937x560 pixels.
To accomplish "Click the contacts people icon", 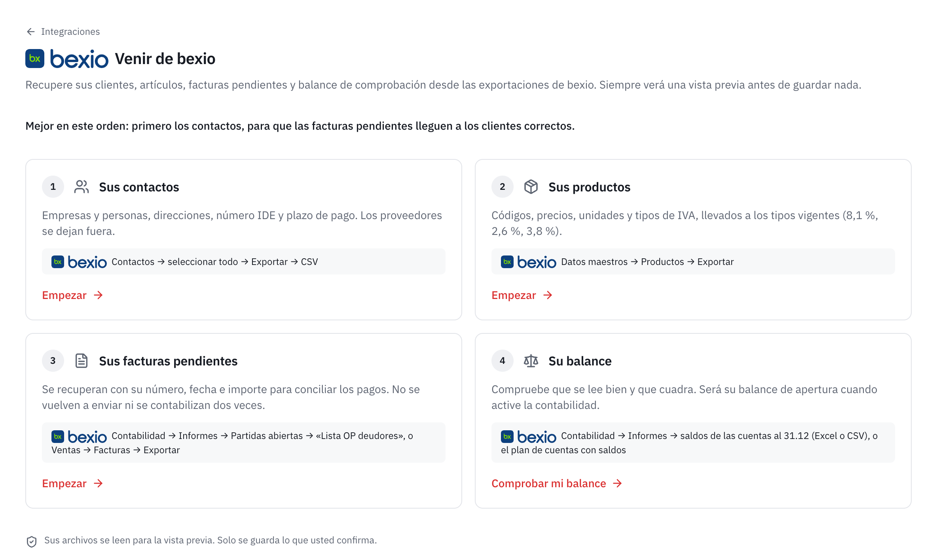I will [82, 187].
